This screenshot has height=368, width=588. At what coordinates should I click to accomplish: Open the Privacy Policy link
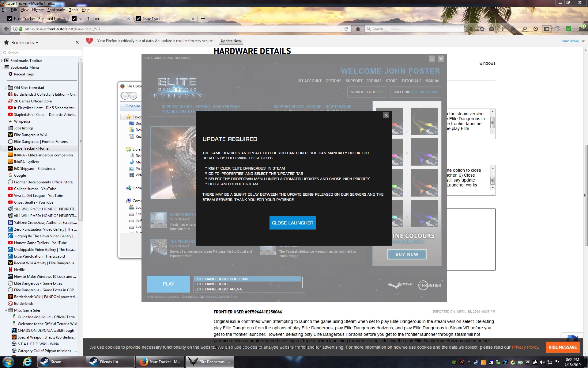click(x=525, y=347)
